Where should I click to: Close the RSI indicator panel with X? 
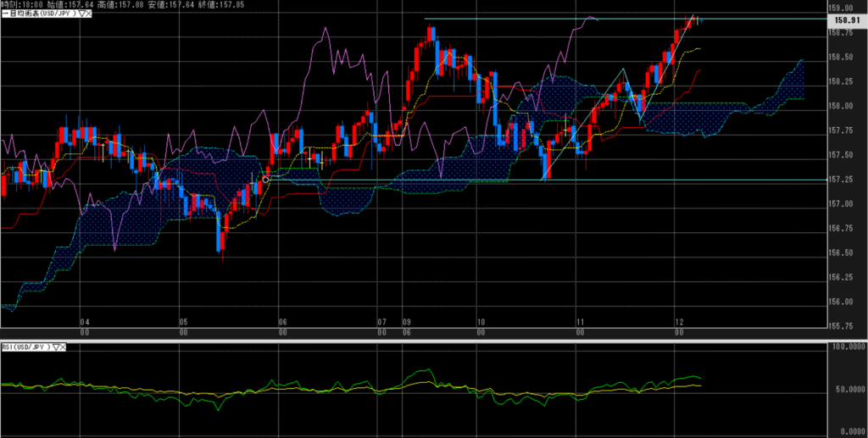[x=64, y=347]
